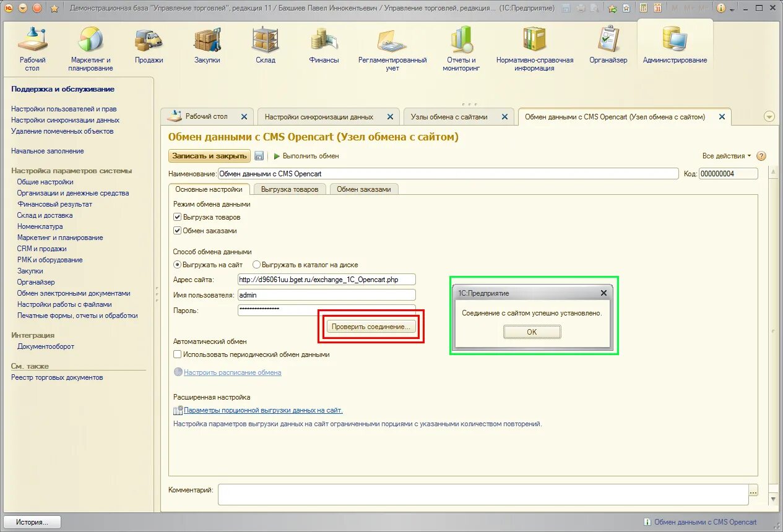Focus the Пароль field

pyautogui.click(x=326, y=310)
